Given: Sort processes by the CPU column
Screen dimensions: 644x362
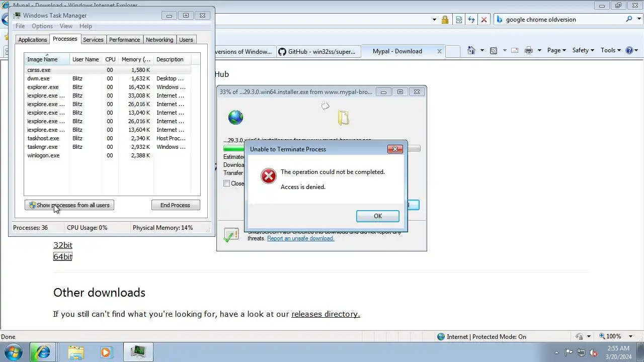Looking at the screenshot, I should click(x=110, y=59).
